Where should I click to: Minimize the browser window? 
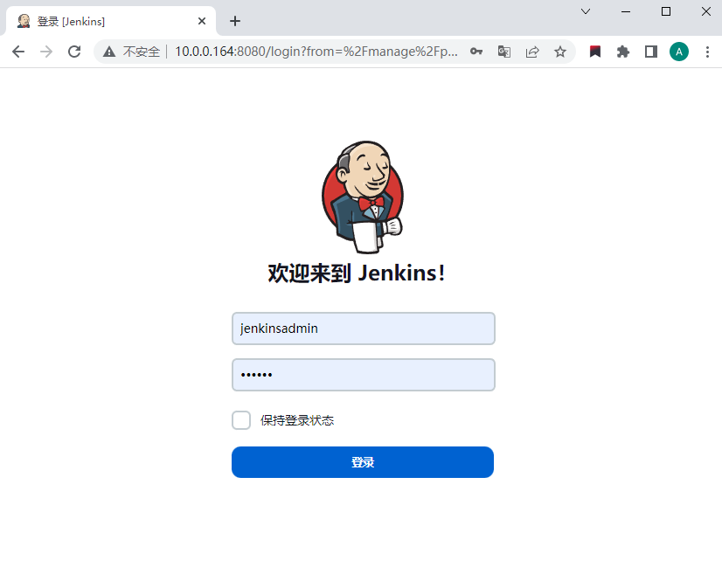tap(626, 11)
